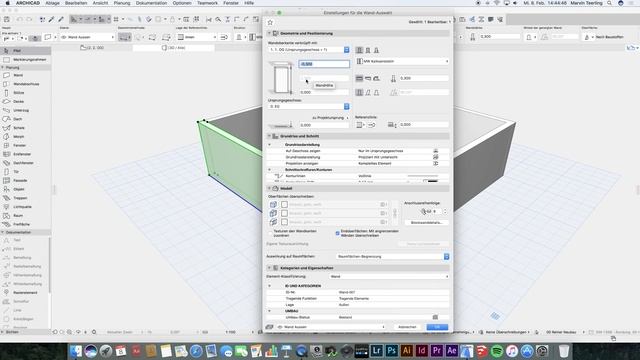The height and width of the screenshot is (360, 640).
Task: Click the OK button
Action: point(437,327)
